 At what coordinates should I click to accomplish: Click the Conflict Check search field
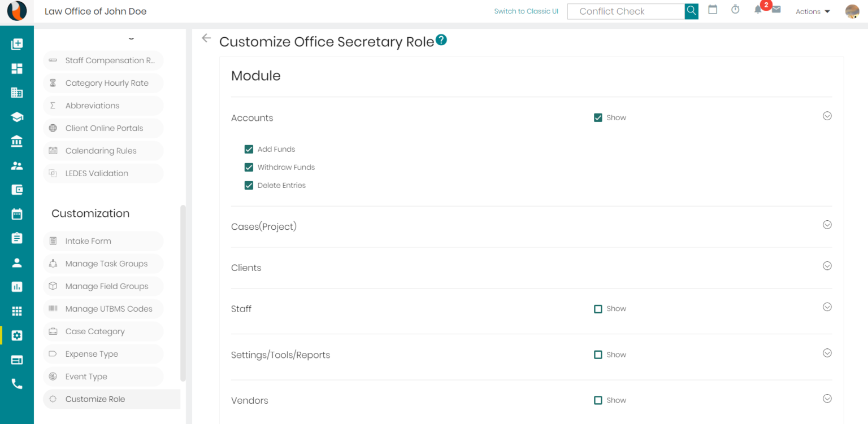(626, 11)
